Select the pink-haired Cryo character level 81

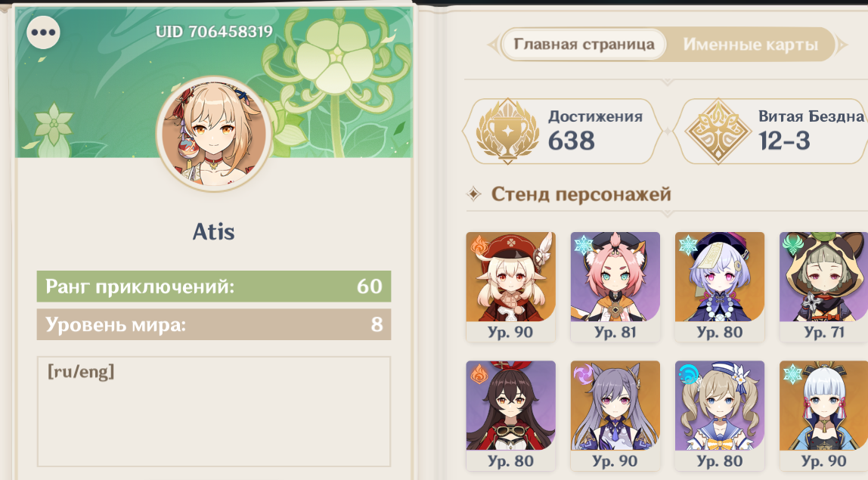615,286
